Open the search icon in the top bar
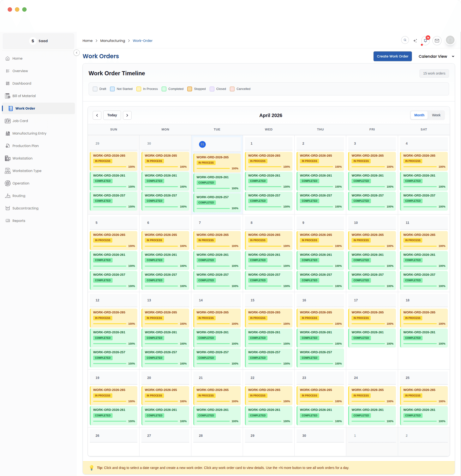This screenshot has height=476, width=461. 405,40
